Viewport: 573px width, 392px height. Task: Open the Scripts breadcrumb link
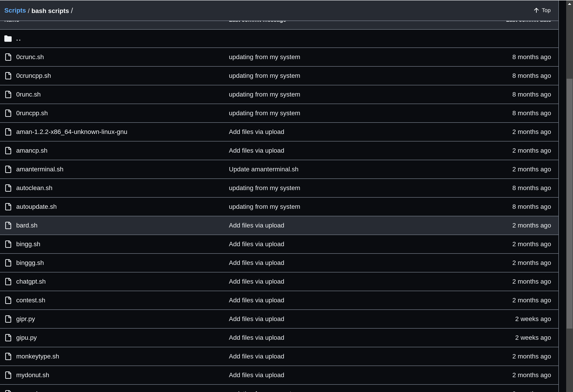(x=15, y=10)
